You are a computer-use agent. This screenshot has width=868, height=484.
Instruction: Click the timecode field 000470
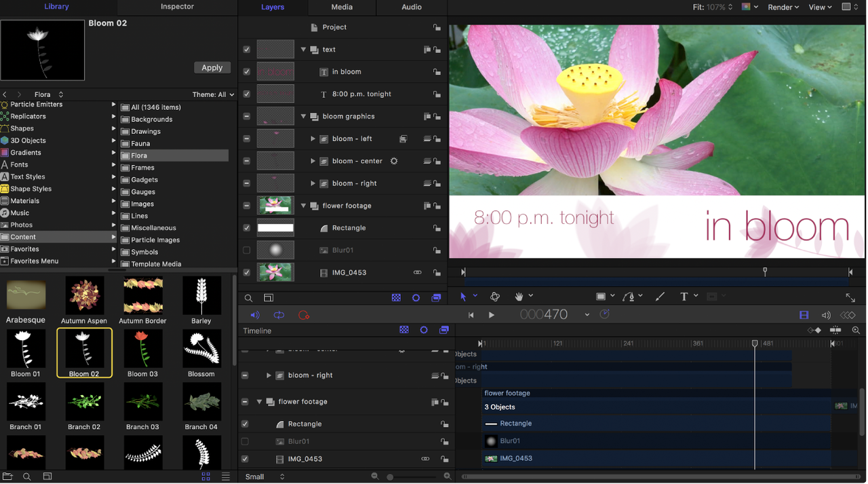coord(544,315)
